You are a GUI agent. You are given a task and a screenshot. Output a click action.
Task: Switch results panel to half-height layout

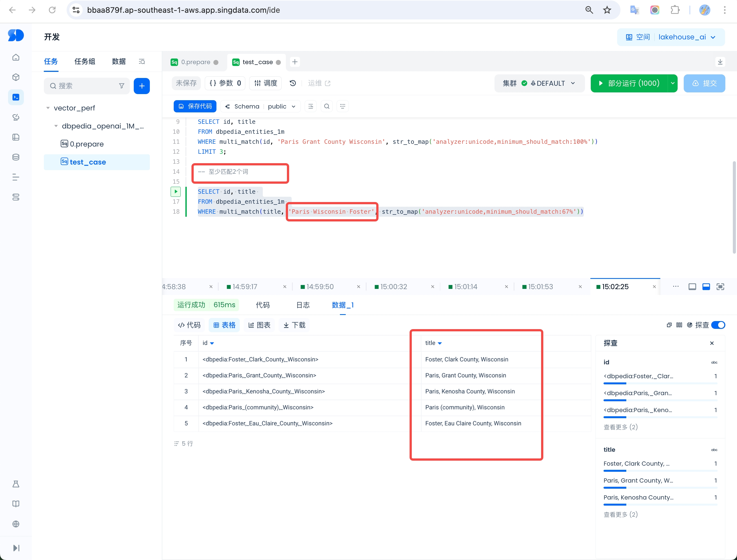pos(706,287)
